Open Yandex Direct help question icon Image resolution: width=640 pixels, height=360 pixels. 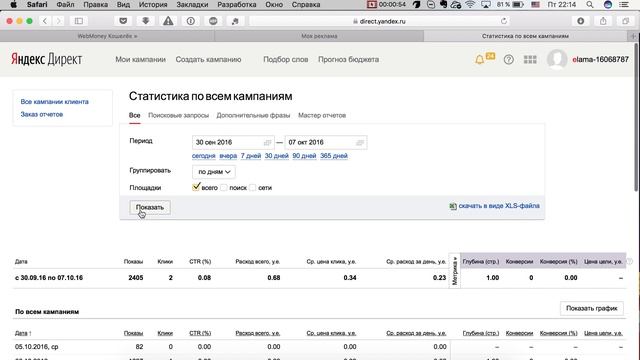click(x=508, y=60)
